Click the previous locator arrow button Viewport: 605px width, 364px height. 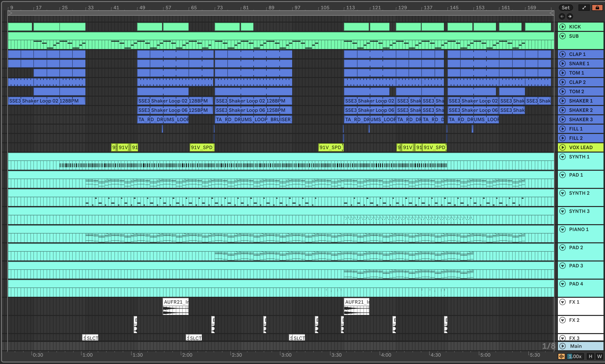[562, 16]
